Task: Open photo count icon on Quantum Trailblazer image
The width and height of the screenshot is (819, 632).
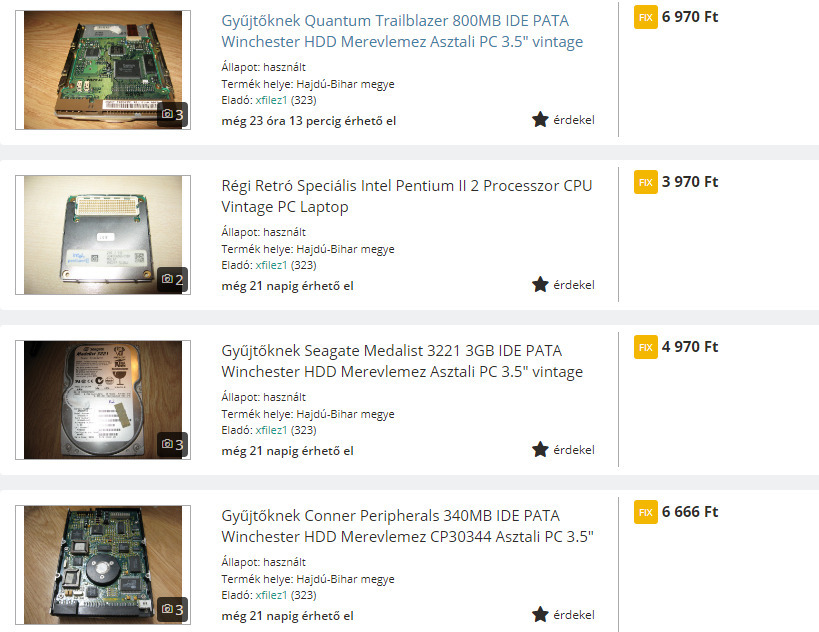Action: click(172, 114)
